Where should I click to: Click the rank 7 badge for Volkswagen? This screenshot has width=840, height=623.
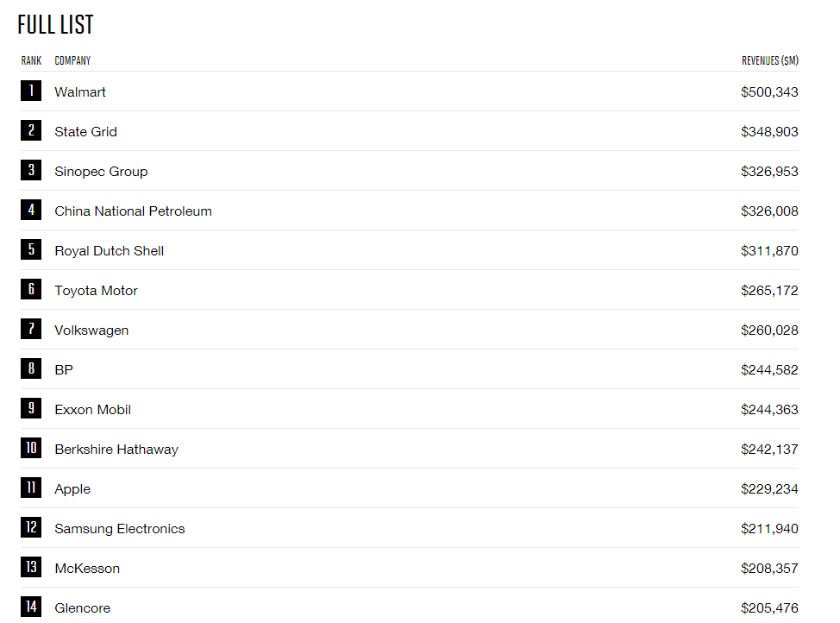31,329
